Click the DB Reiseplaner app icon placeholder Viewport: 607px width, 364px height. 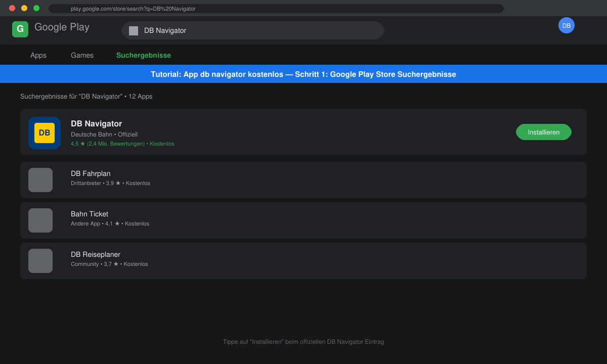(x=40, y=261)
